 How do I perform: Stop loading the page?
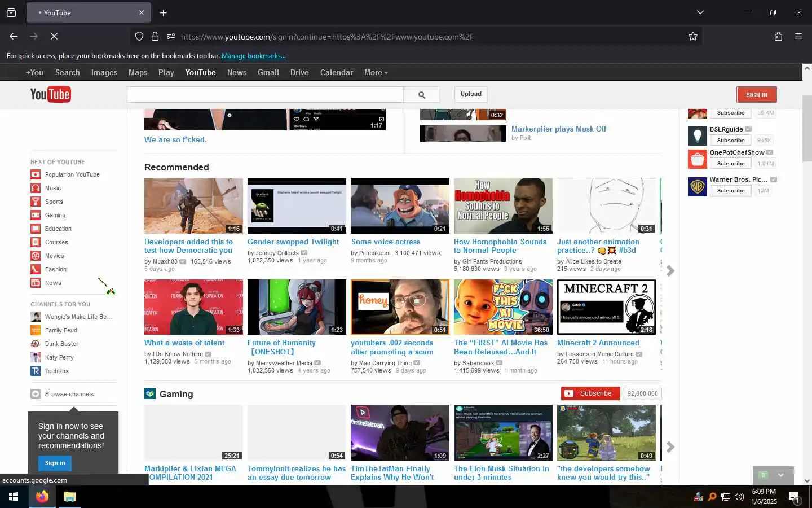[x=54, y=36]
